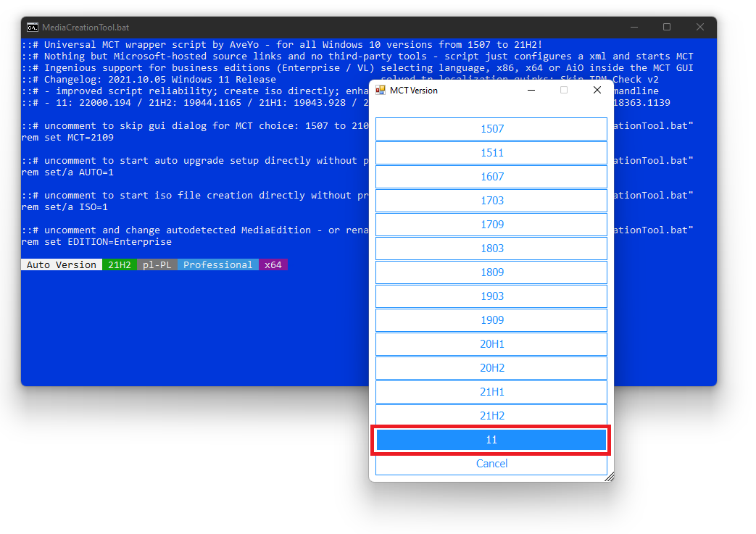The height and width of the screenshot is (534, 756).
Task: Choose the 21H2 button in the version list
Action: (x=491, y=415)
